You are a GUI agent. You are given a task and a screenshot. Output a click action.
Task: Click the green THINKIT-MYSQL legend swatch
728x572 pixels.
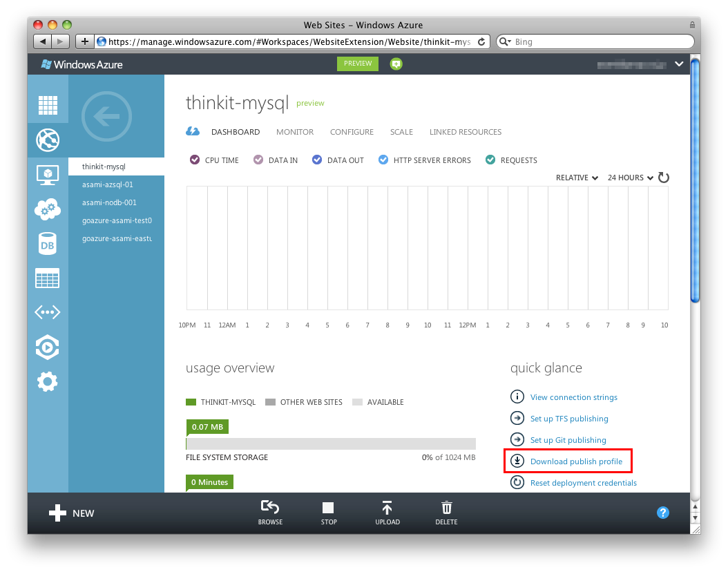coord(191,401)
